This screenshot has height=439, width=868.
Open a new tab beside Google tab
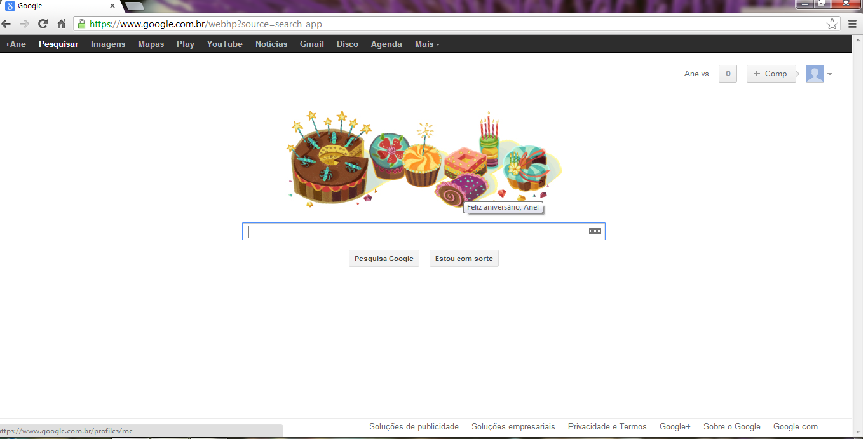(x=134, y=6)
